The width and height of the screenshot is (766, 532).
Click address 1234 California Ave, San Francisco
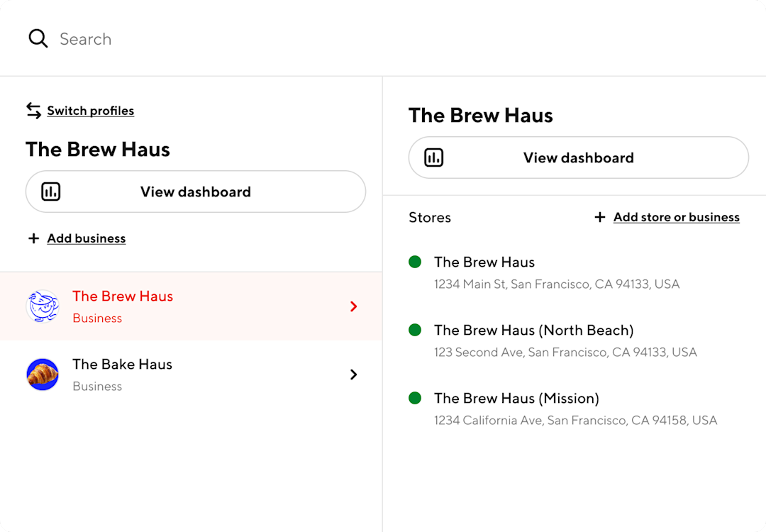[575, 420]
